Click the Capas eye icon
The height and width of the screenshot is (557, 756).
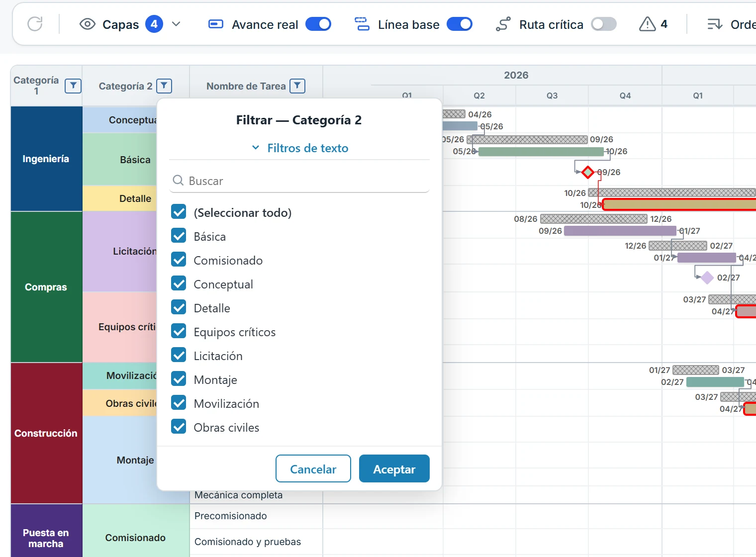(88, 24)
